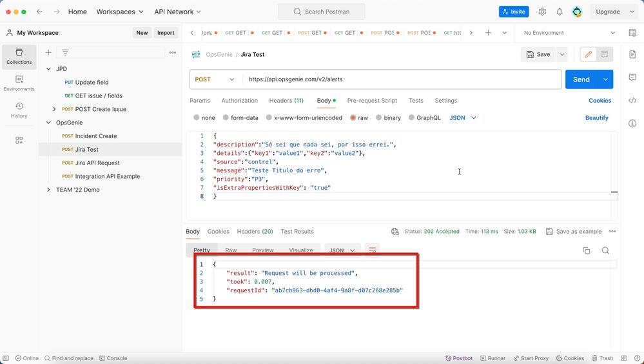644x364 pixels.
Task: Switch to the Raw response view
Action: coord(231,250)
